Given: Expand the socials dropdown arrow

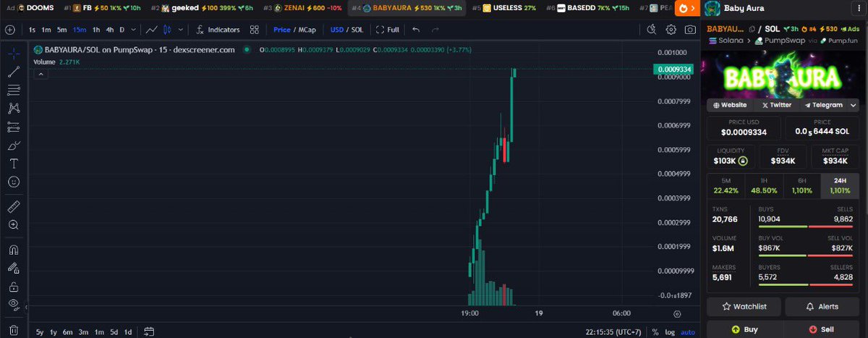Looking at the screenshot, I should coord(854,105).
